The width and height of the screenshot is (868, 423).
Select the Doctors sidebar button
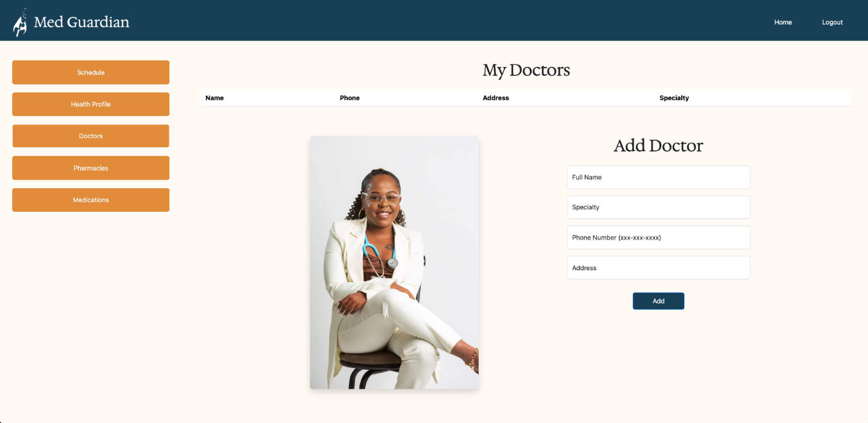pos(90,136)
